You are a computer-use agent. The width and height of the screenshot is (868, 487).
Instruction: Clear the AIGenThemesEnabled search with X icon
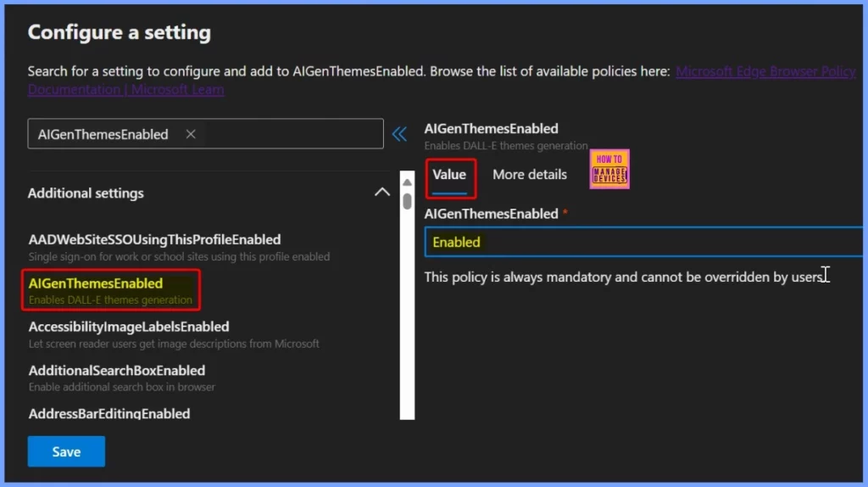pyautogui.click(x=191, y=134)
